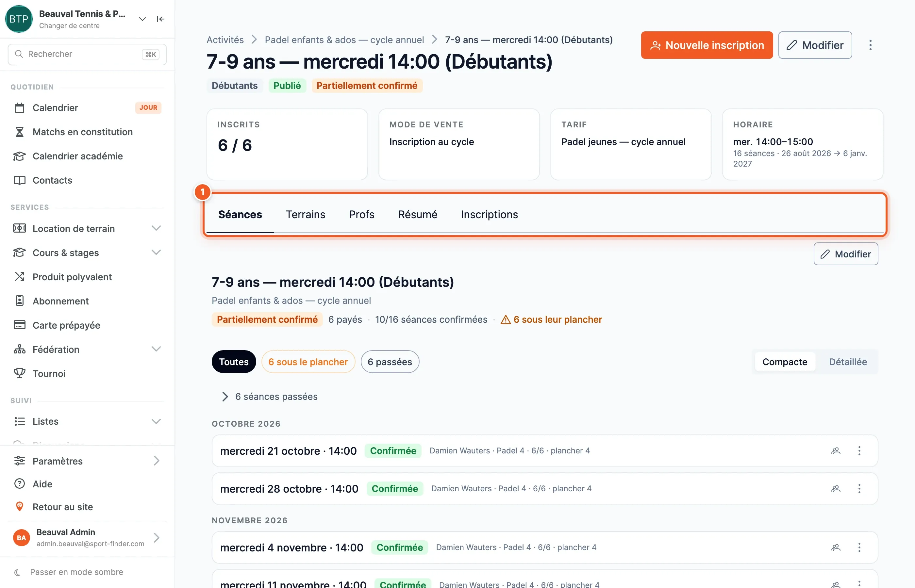The height and width of the screenshot is (588, 915).
Task: Collapse the sidebar with the arrow icon
Action: coord(160,19)
